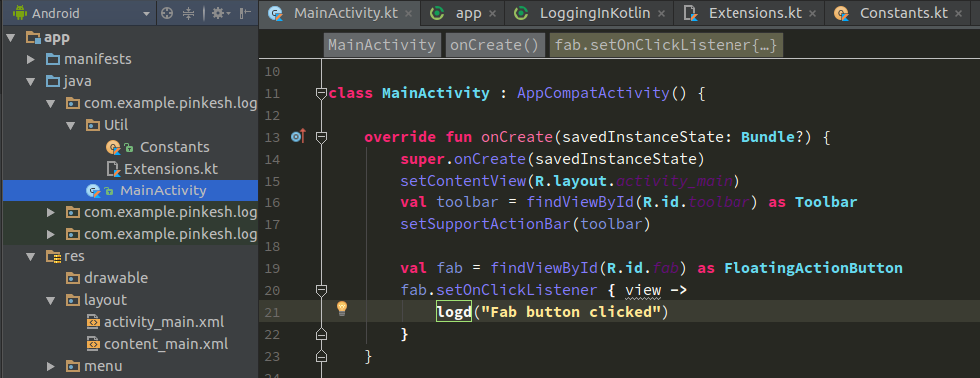980x378 pixels.
Task: Click the res folder icon
Action: [53, 256]
